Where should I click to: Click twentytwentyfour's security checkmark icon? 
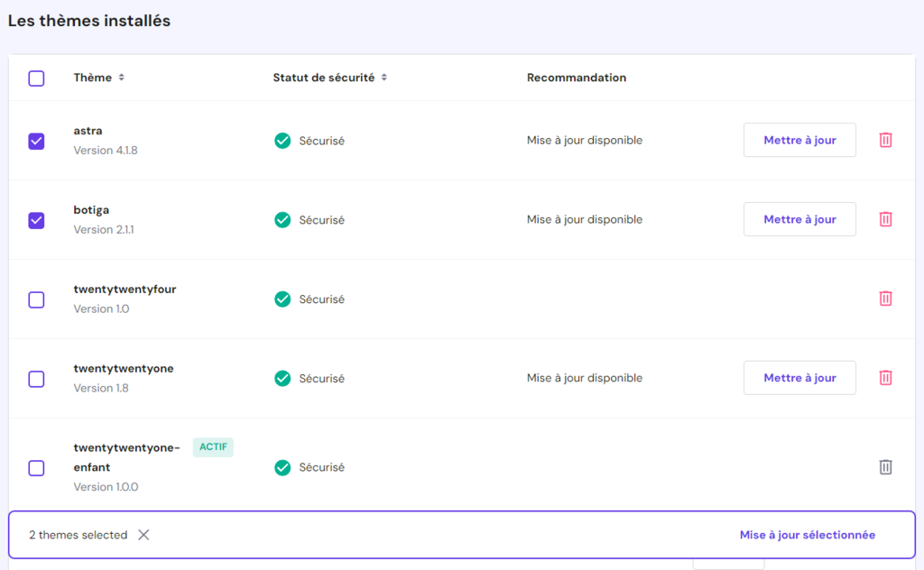pyautogui.click(x=282, y=299)
